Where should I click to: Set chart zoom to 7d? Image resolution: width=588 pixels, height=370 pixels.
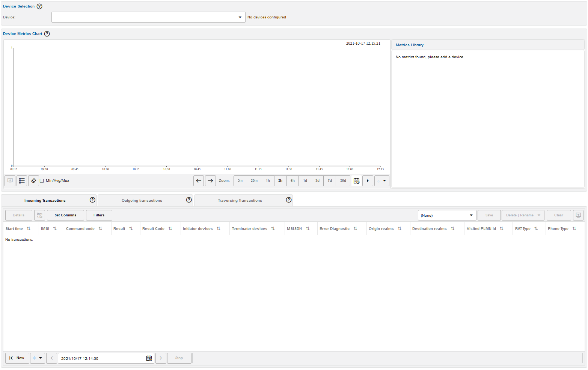tap(330, 181)
